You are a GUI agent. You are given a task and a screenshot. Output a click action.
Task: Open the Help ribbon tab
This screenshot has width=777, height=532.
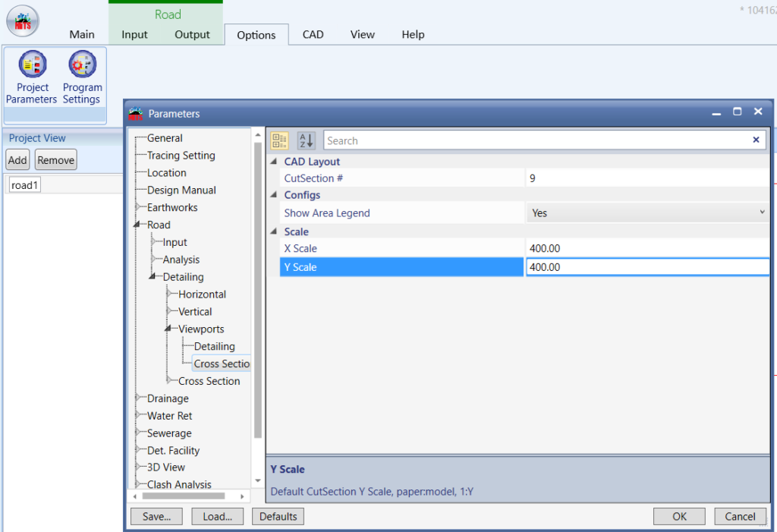tap(413, 34)
